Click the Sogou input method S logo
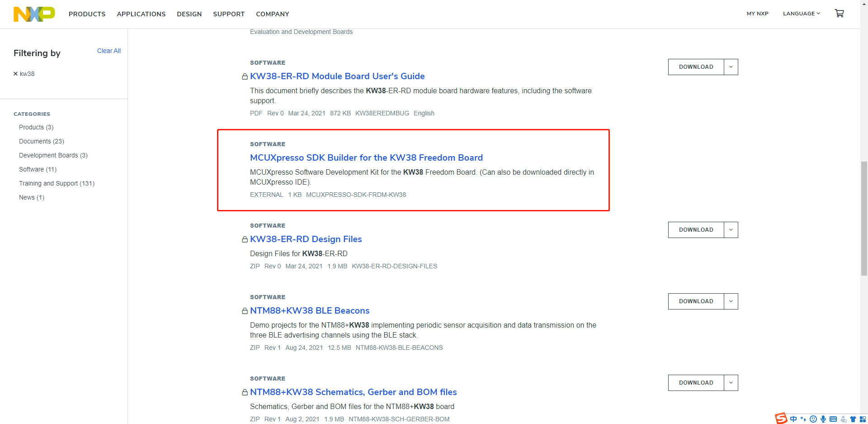 click(x=781, y=419)
